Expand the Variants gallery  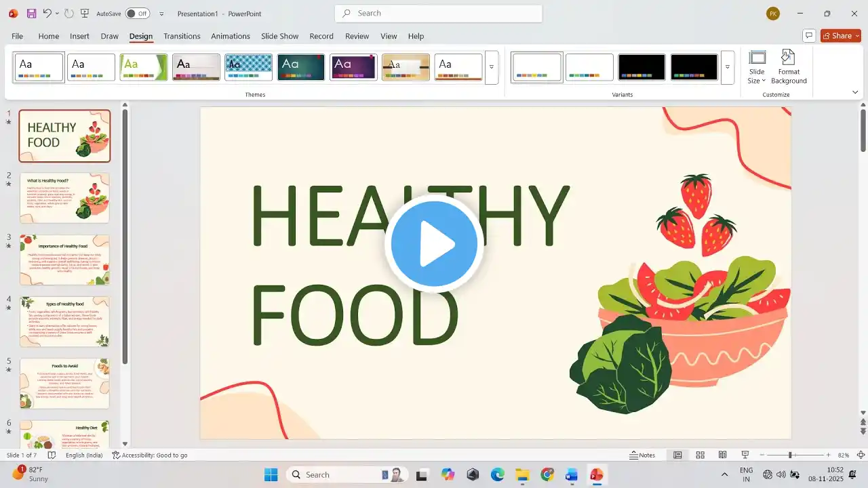click(x=728, y=68)
